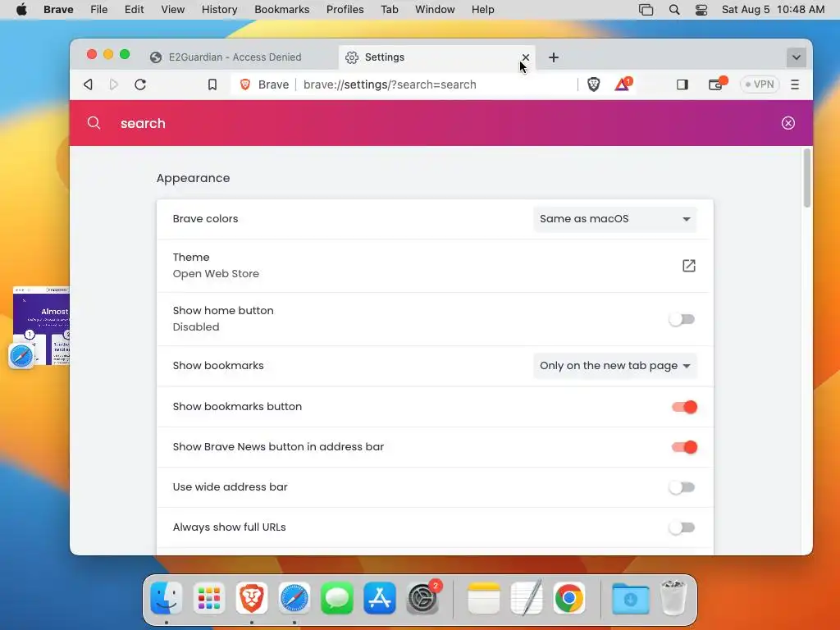
Task: Open Launchpad from the dock
Action: (x=209, y=598)
